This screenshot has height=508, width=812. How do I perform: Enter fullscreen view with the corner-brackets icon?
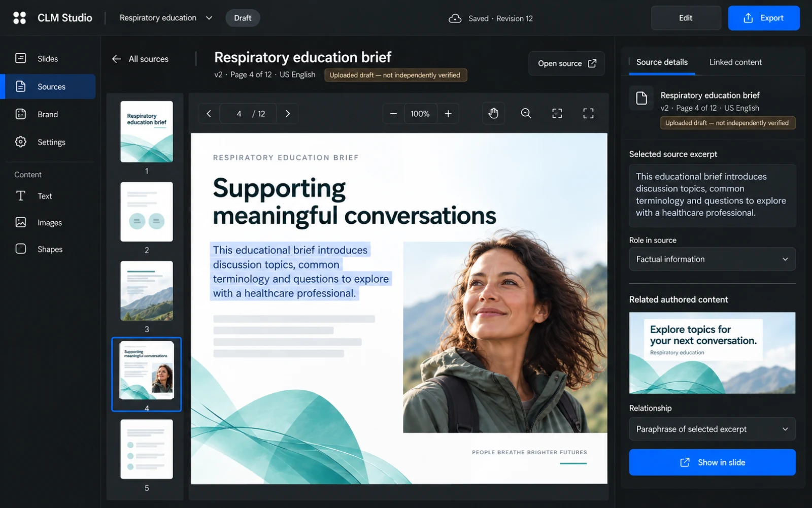pyautogui.click(x=588, y=114)
